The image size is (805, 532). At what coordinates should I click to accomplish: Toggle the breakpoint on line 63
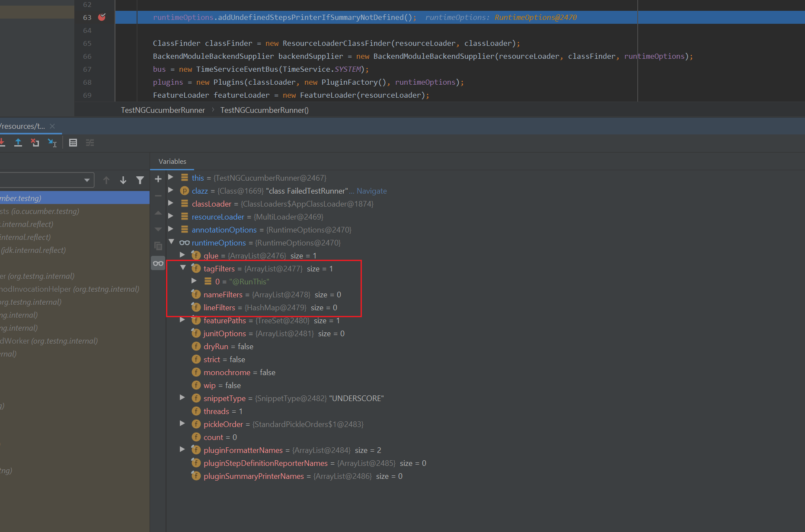point(102,17)
